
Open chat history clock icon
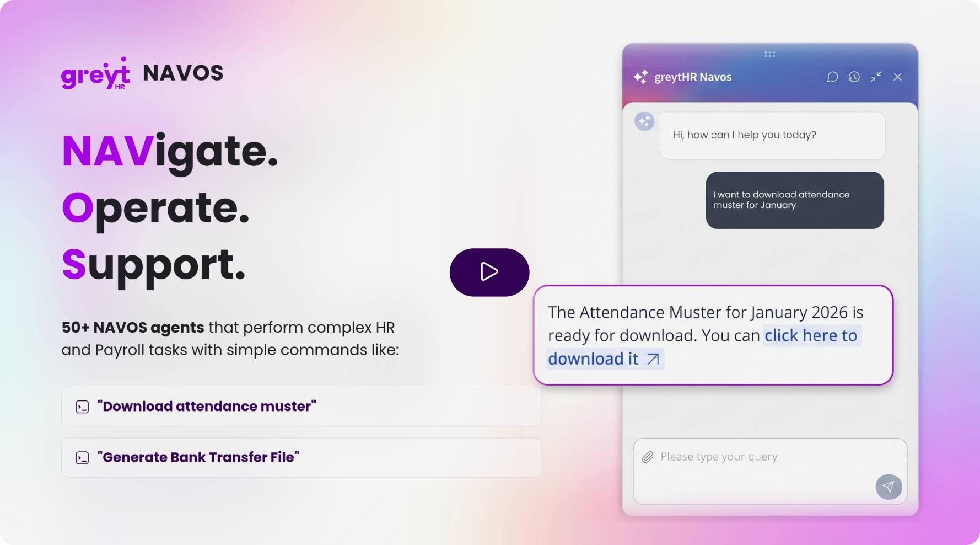click(854, 77)
